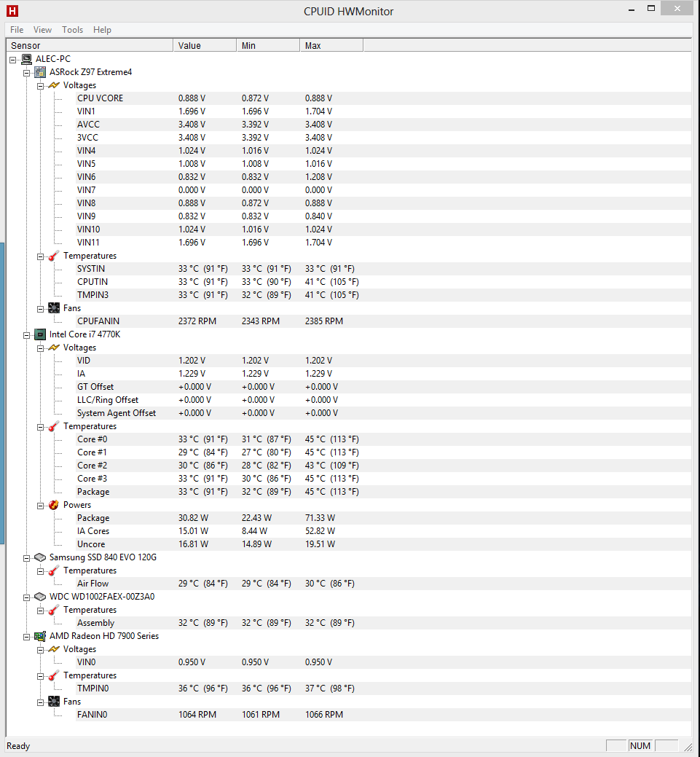Collapse the ASRock Z97 Extreme4 node

[26, 73]
